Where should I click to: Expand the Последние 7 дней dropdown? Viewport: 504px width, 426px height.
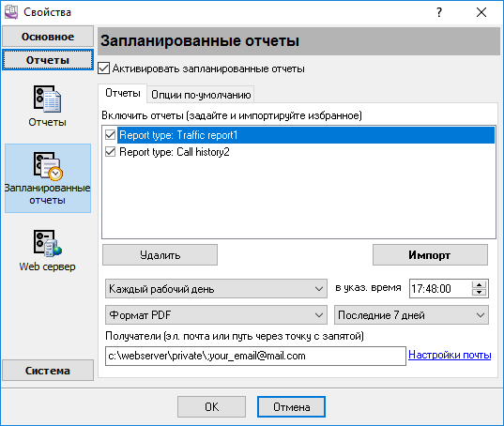click(x=411, y=315)
